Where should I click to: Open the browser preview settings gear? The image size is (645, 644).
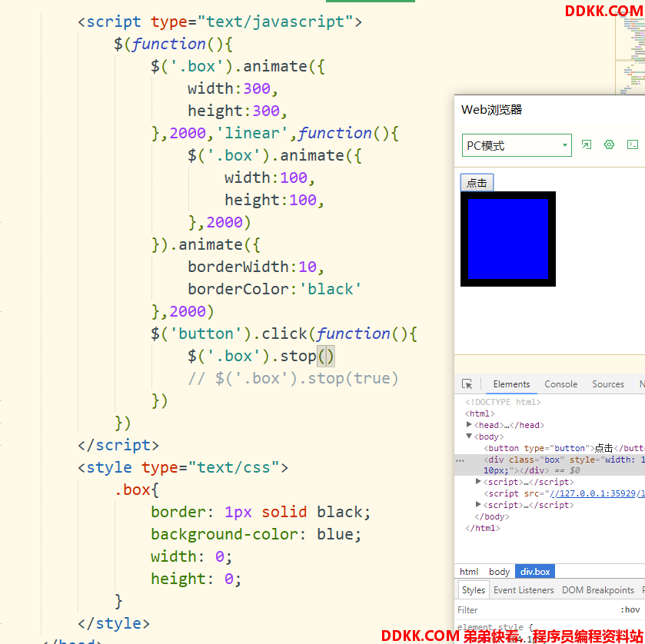pos(609,144)
